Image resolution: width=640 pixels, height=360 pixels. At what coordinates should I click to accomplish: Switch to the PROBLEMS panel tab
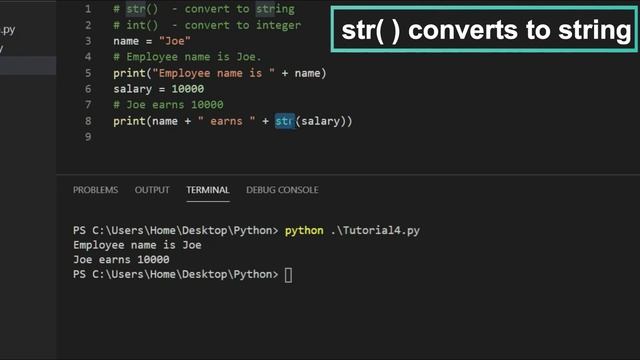[96, 190]
